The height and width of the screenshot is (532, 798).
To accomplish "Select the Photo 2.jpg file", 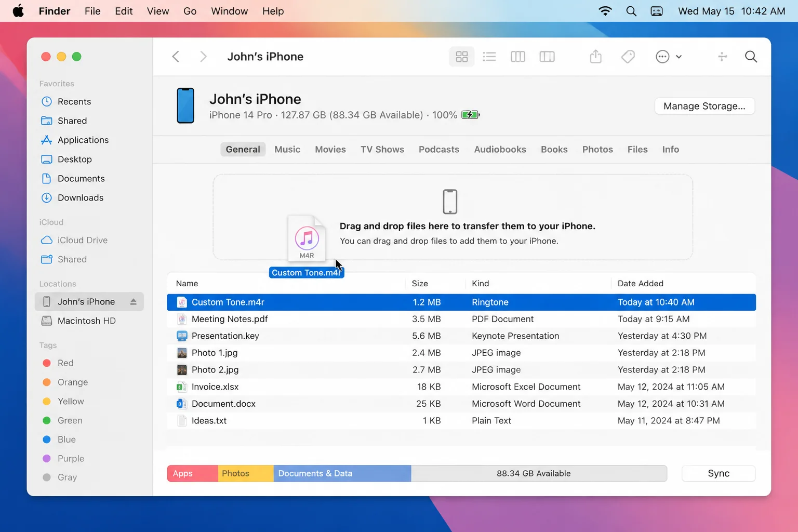I will pos(461,370).
